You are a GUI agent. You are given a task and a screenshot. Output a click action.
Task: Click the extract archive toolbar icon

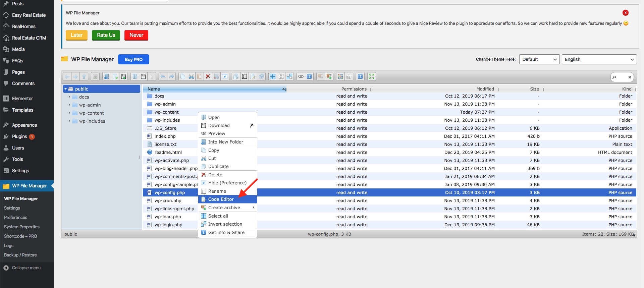pos(321,76)
